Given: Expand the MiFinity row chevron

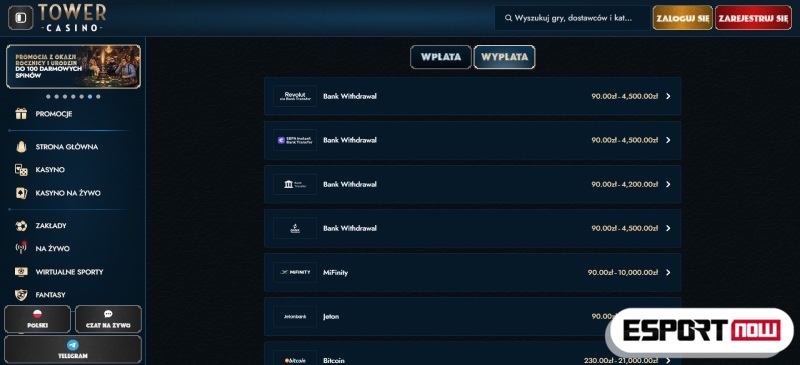Looking at the screenshot, I should click(668, 273).
